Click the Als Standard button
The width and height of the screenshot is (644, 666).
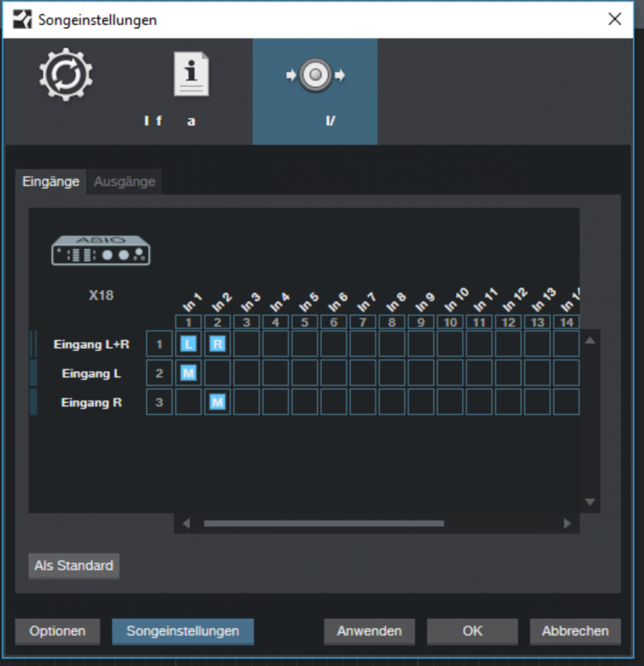[x=74, y=566]
